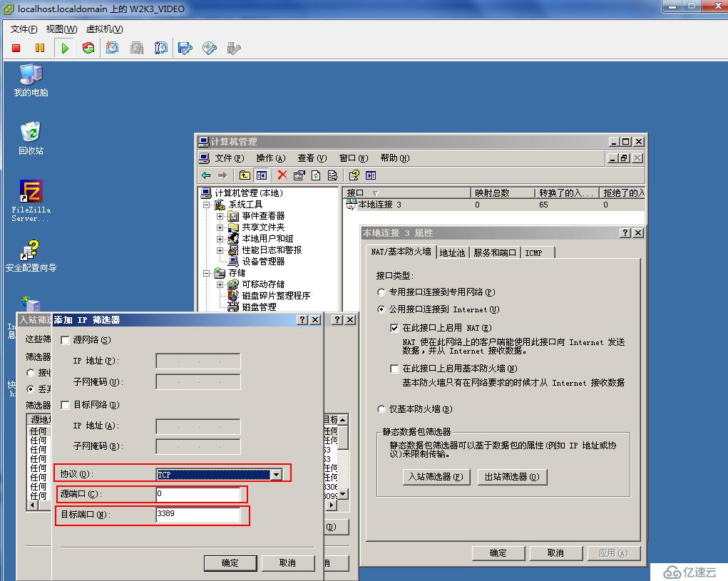Click scroll-left arrow under filter list
The width and height of the screenshot is (728, 581).
pos(33,505)
